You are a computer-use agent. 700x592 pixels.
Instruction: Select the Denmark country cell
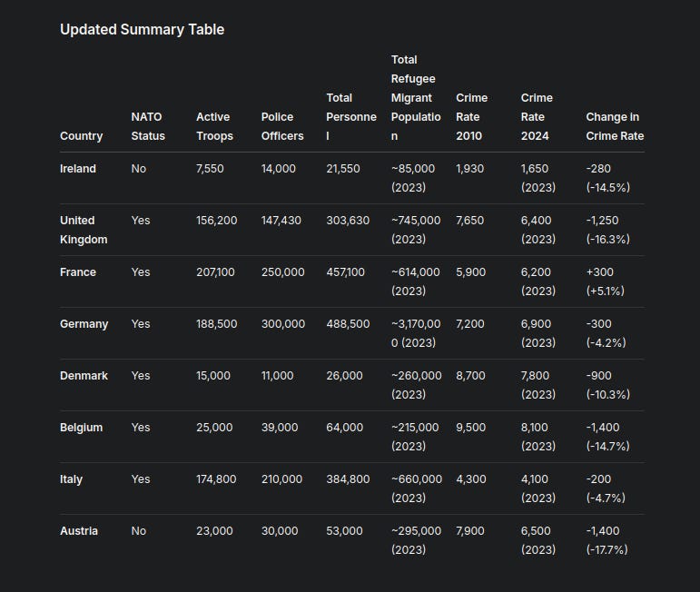84,376
